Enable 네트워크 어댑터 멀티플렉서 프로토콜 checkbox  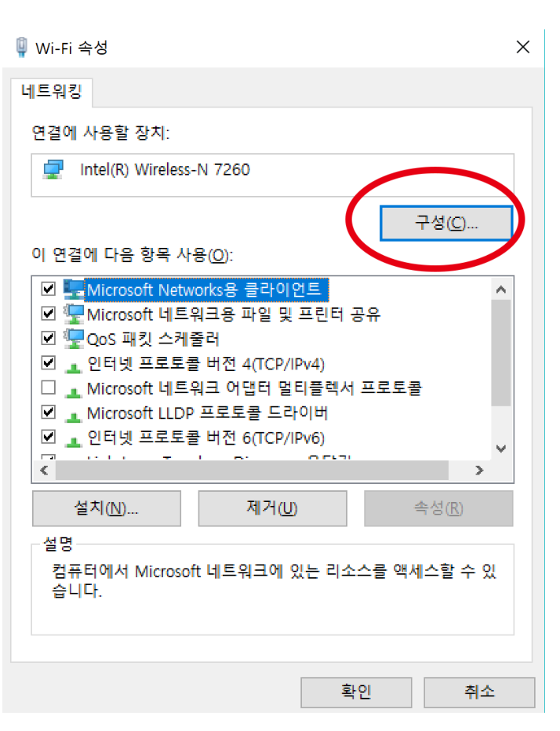coord(49,387)
